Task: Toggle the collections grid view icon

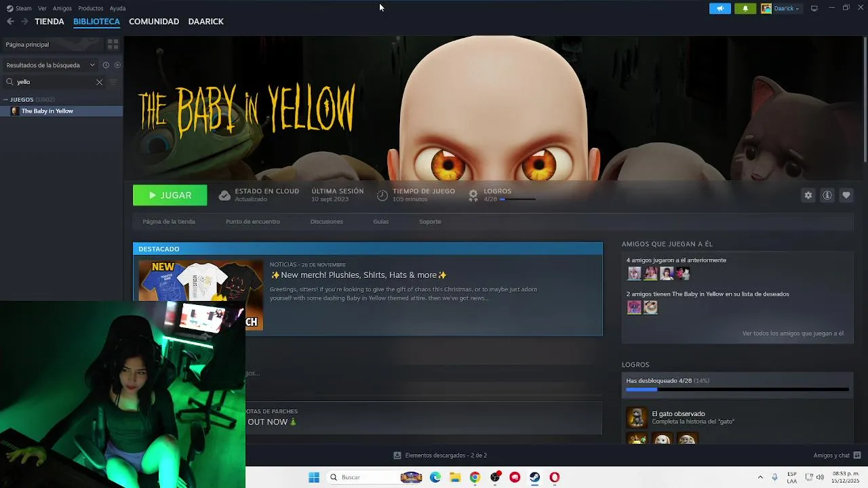Action: coord(113,44)
